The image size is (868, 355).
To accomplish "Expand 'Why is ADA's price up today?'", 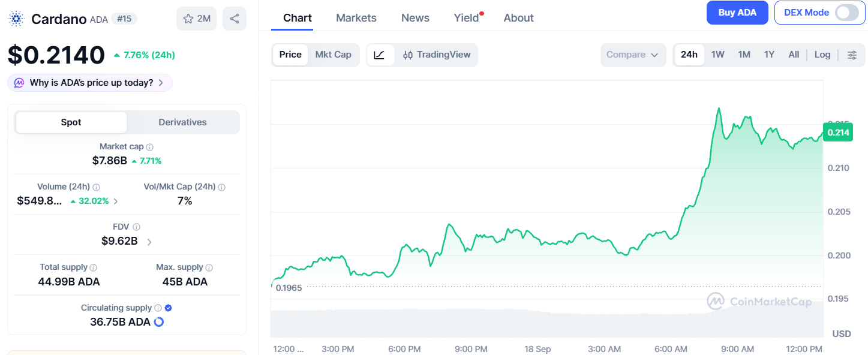I will [90, 83].
